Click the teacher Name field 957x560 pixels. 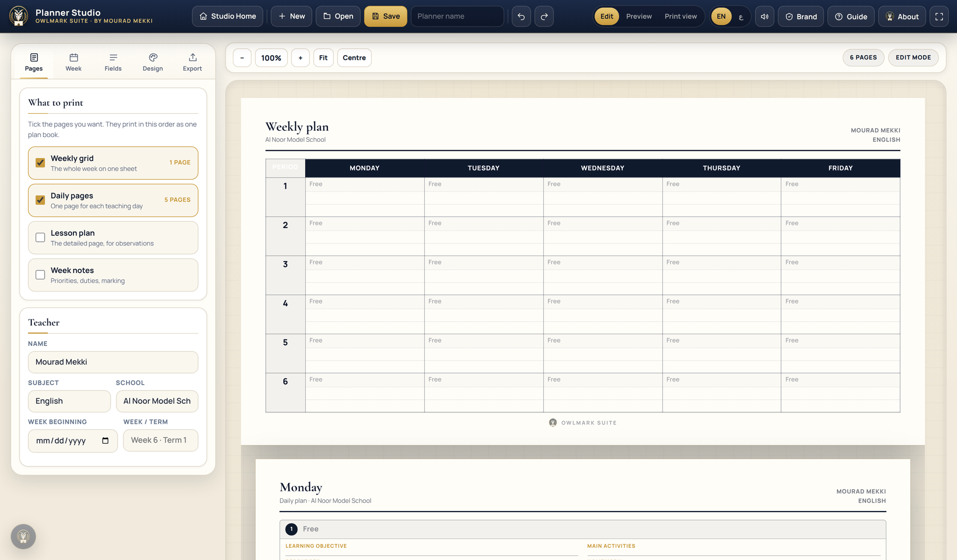click(113, 362)
